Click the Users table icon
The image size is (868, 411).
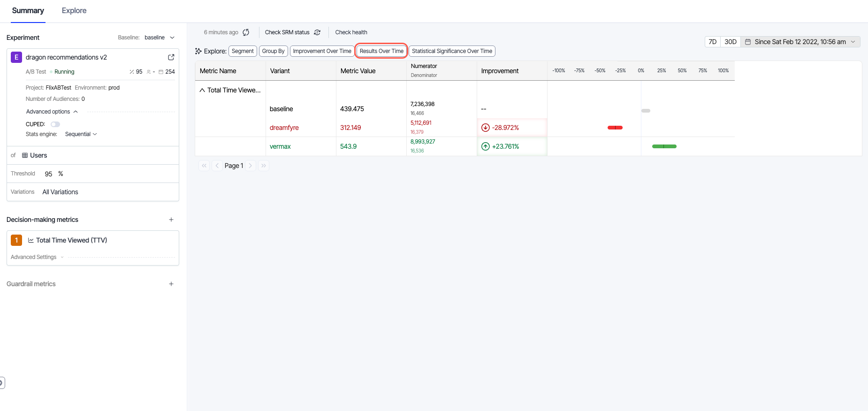click(25, 155)
